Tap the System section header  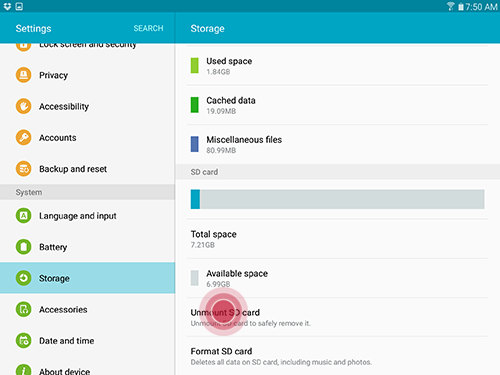point(87,192)
